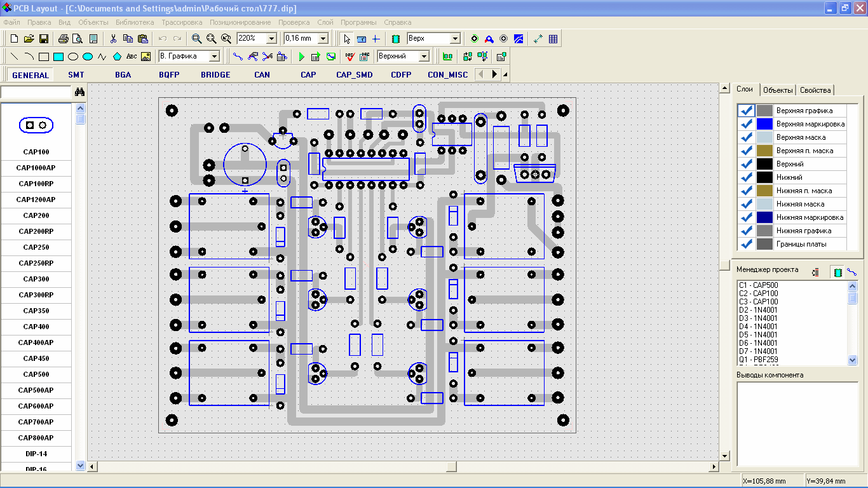This screenshot has height=488, width=868.
Task: Select the ellipse outline drawing tool
Action: 73,57
